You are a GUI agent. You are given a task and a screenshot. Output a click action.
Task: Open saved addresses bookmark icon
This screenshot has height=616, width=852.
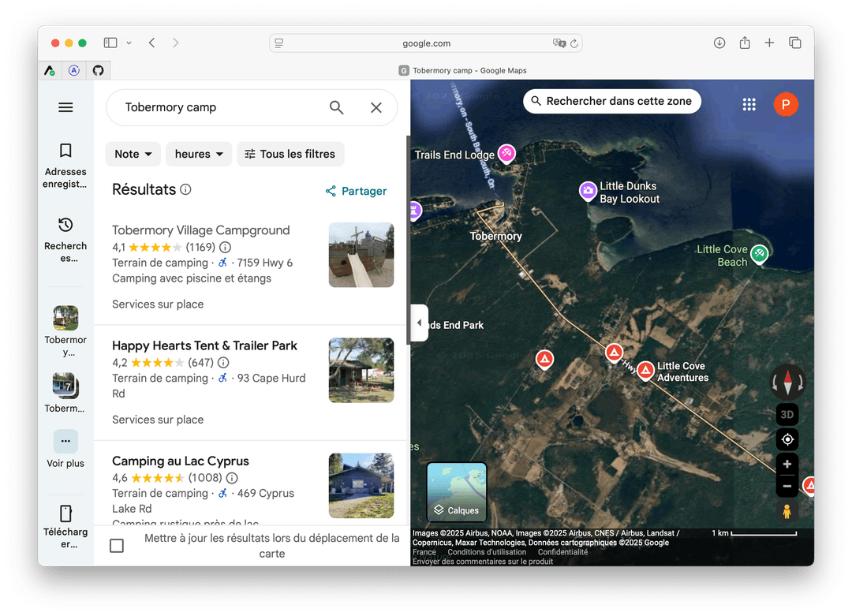point(65,151)
